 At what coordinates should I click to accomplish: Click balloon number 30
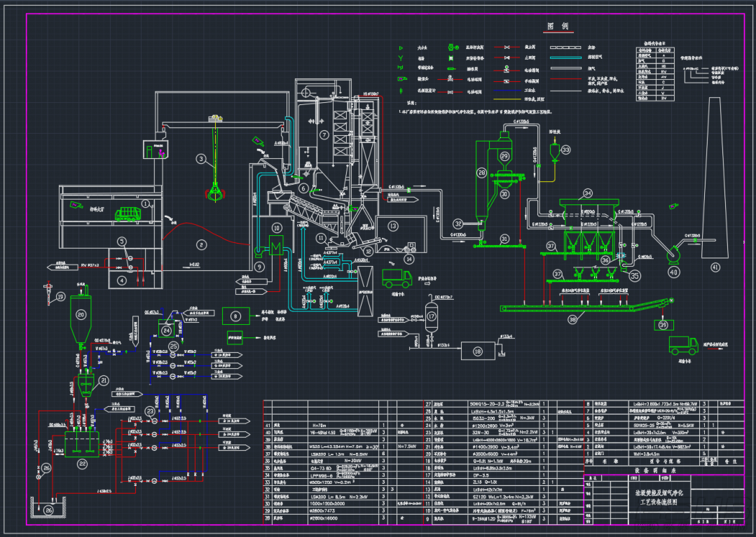click(x=504, y=194)
